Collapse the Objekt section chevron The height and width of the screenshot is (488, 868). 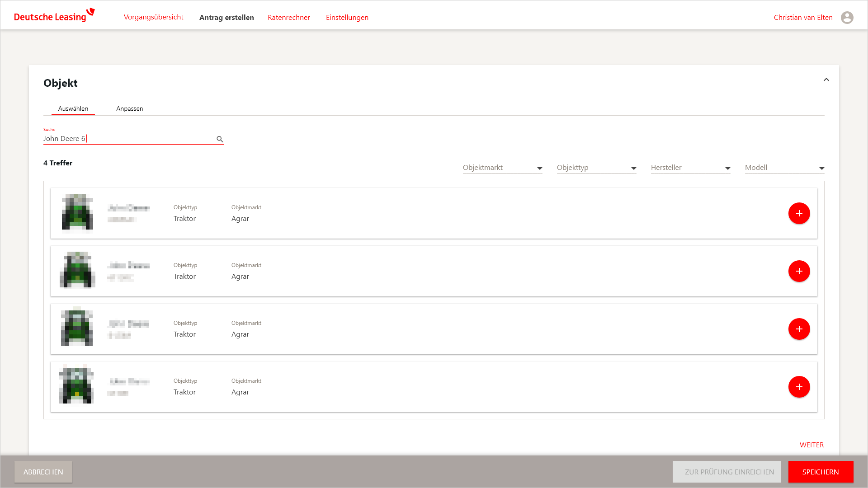(826, 80)
